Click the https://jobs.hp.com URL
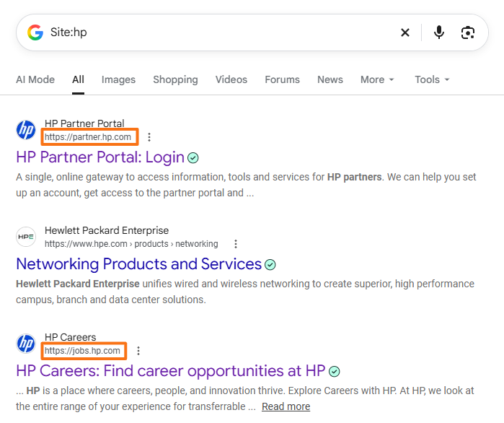This screenshot has width=504, height=423. 82,351
